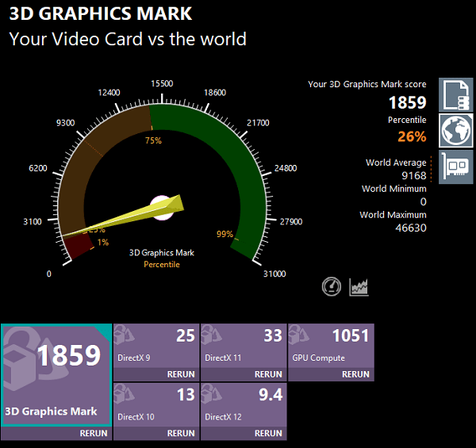Click the World Minimum 0 value
Image resolution: width=476 pixels, height=448 pixels.
click(x=423, y=201)
